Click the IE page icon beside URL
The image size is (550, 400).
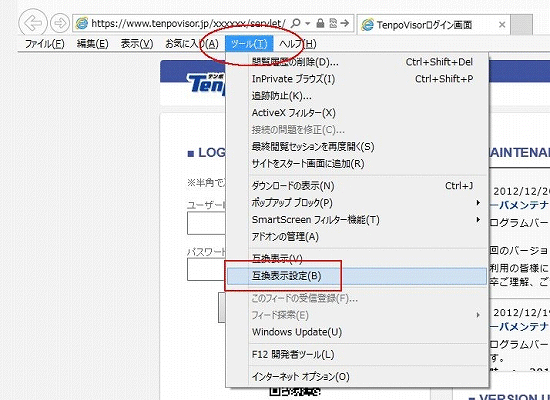pyautogui.click(x=82, y=23)
